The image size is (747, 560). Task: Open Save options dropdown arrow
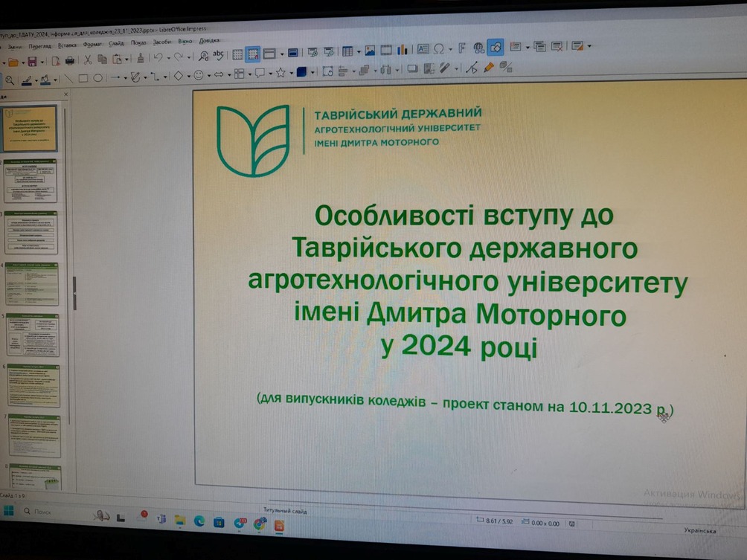click(x=42, y=62)
